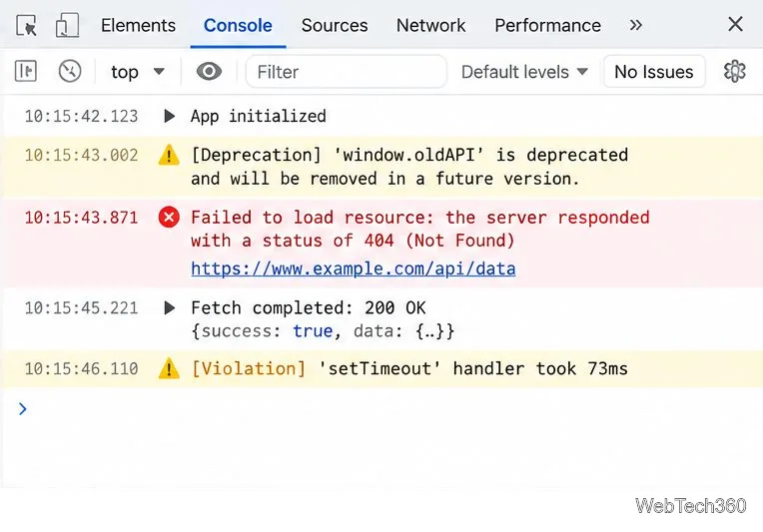Clear the console log
The width and height of the screenshot is (763, 532).
coord(70,71)
